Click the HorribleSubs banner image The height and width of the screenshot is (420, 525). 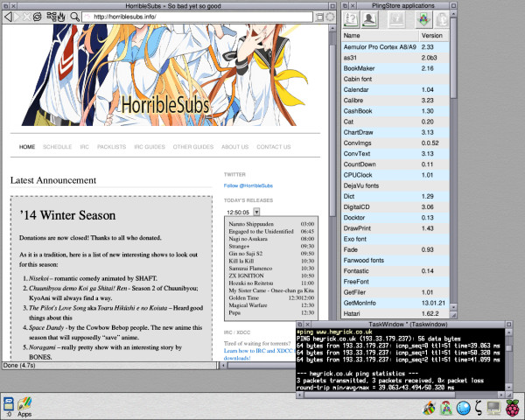pos(164,75)
